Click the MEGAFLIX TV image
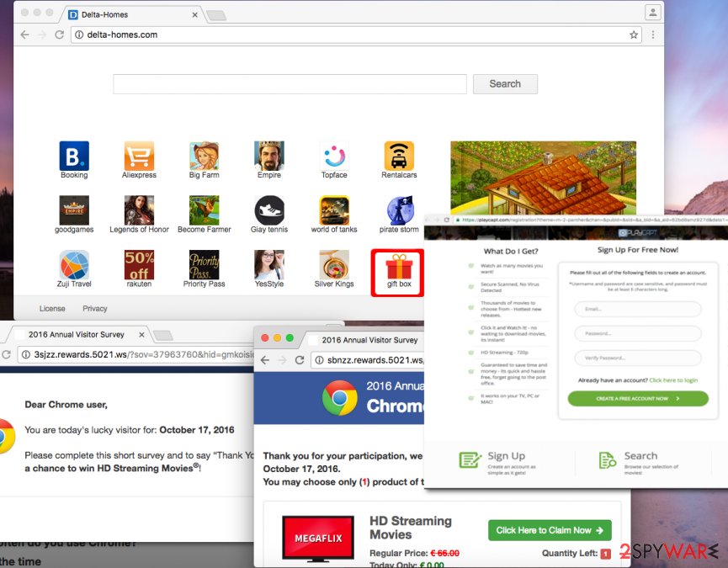Screen dimensions: 728x568 pos(318,539)
